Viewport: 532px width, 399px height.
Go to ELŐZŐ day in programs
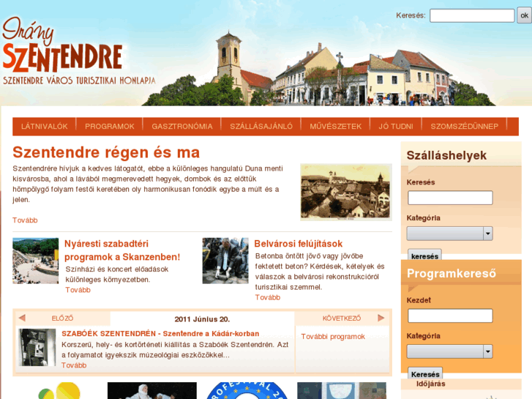click(62, 318)
